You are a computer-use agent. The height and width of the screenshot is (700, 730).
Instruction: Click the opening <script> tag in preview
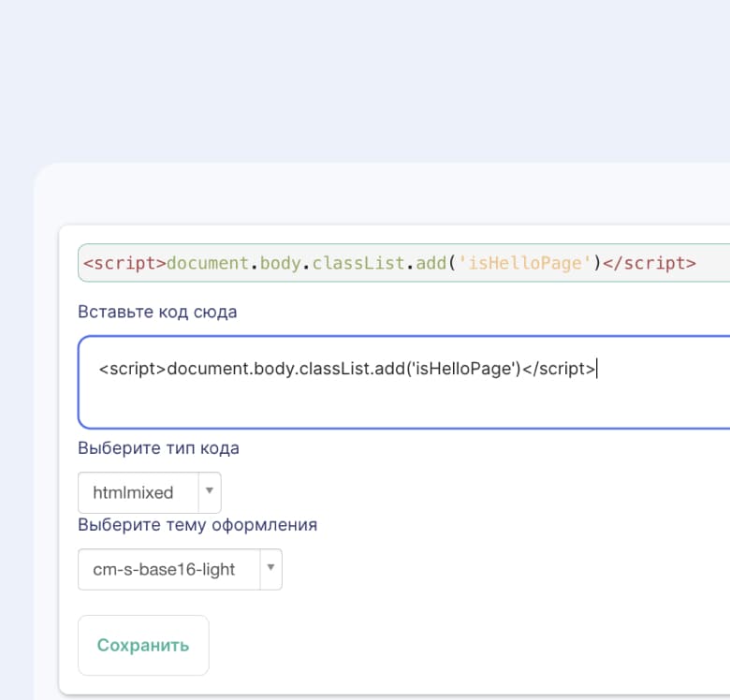pyautogui.click(x=124, y=263)
